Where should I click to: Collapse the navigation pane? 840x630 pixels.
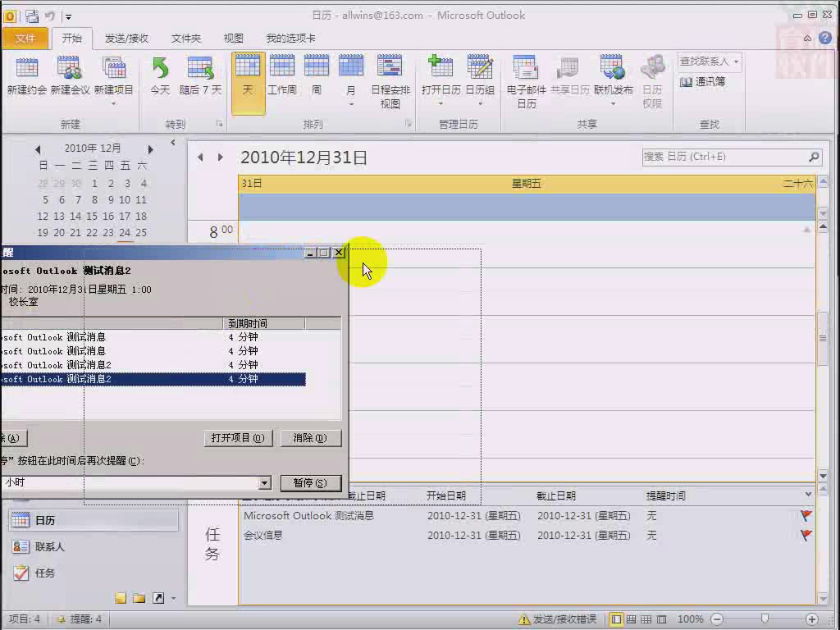pyautogui.click(x=173, y=143)
